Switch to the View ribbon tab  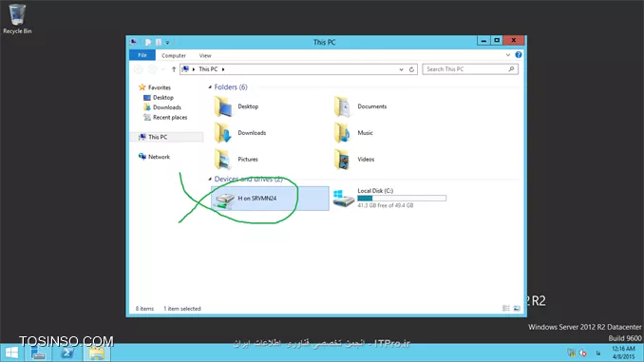(205, 55)
